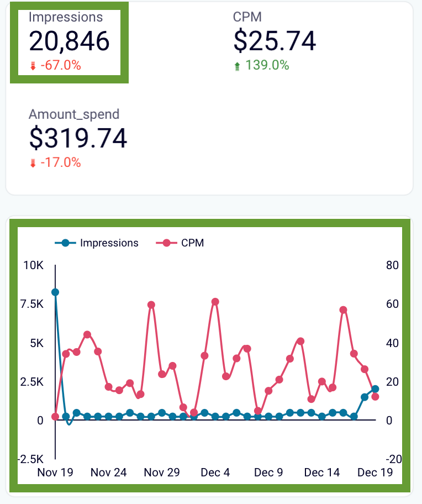The width and height of the screenshot is (422, 504).
Task: Toggle the CPM series in chart legend
Action: point(192,243)
